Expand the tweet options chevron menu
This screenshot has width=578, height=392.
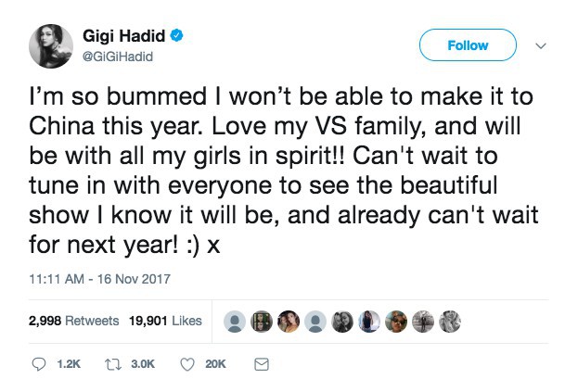(543, 44)
